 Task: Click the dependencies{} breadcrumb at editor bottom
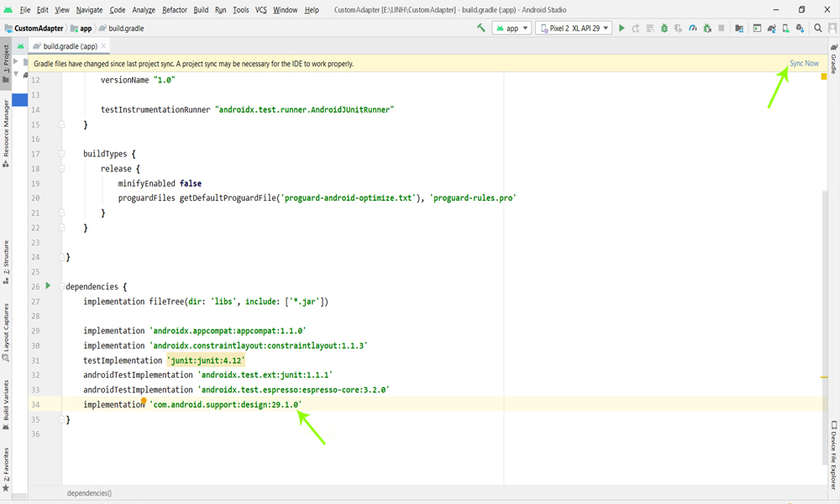90,493
